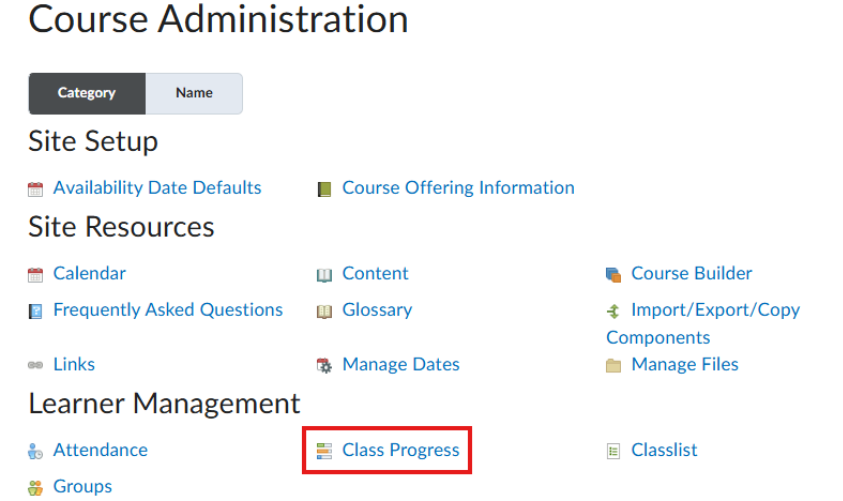Click the Import/Export/Copy Components arrow icon
This screenshot has width=843, height=501.
[614, 312]
